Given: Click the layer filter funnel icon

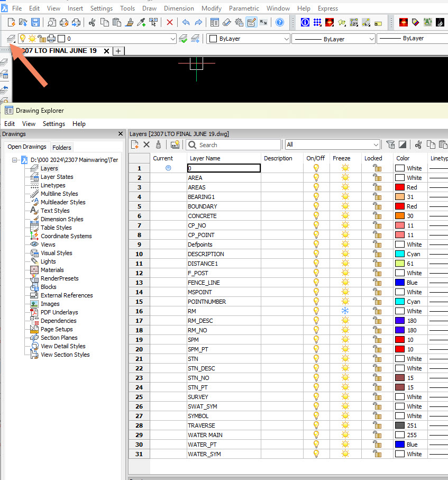Looking at the screenshot, I should point(390,144).
